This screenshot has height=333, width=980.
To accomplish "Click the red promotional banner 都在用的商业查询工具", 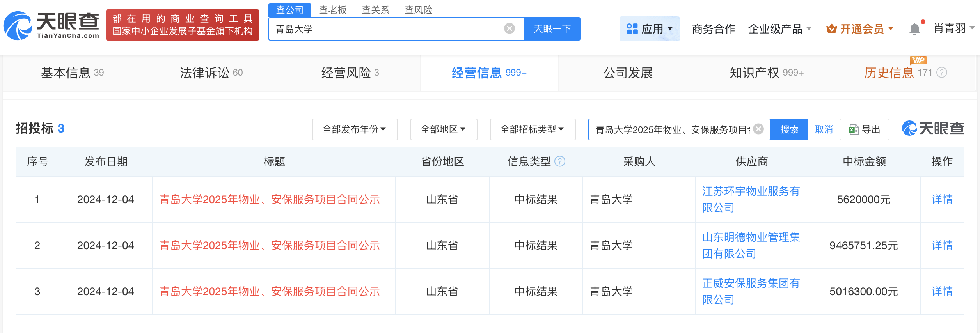I will pos(183,25).
